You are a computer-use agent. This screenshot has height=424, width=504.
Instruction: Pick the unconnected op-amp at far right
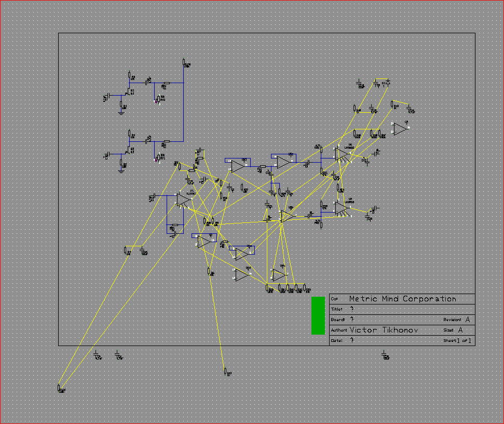tap(400, 128)
